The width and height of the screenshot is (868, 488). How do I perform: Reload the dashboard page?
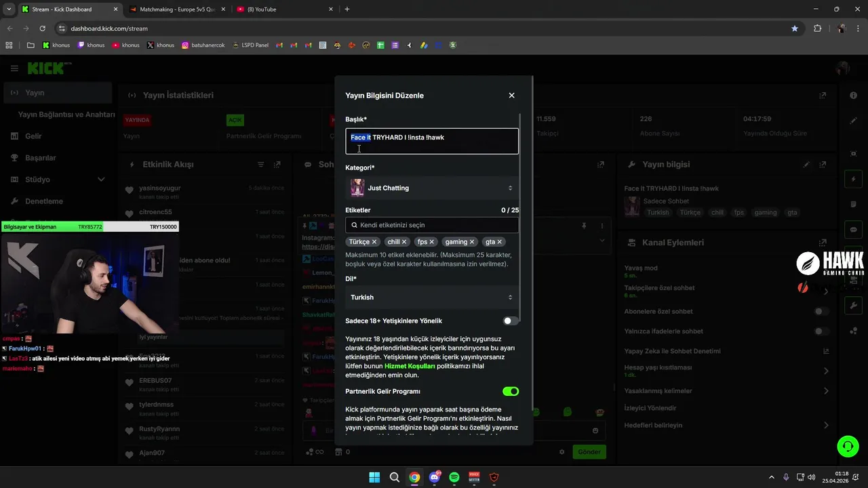[x=42, y=28]
